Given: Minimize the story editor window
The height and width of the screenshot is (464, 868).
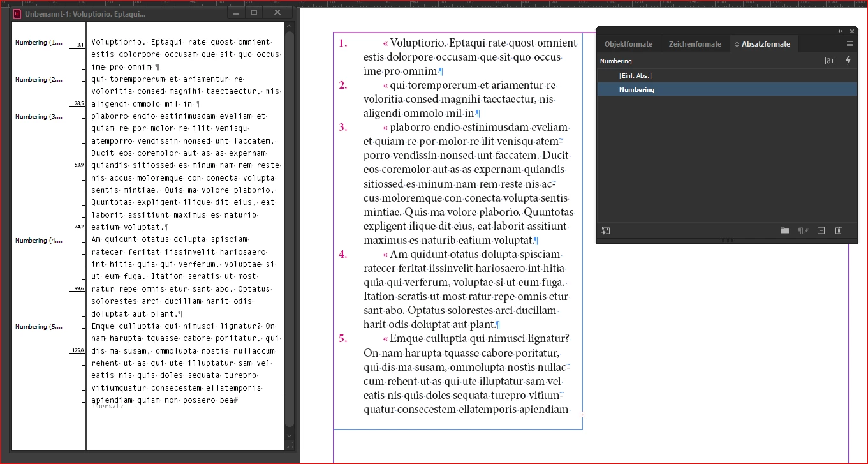Looking at the screenshot, I should [x=236, y=13].
